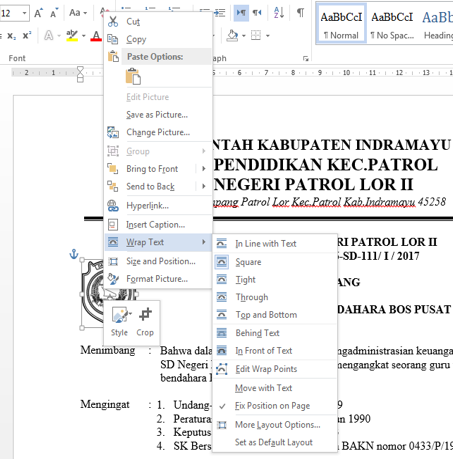The image size is (453, 459).
Task: Toggle right-to-left text direction
Action: pyautogui.click(x=256, y=13)
